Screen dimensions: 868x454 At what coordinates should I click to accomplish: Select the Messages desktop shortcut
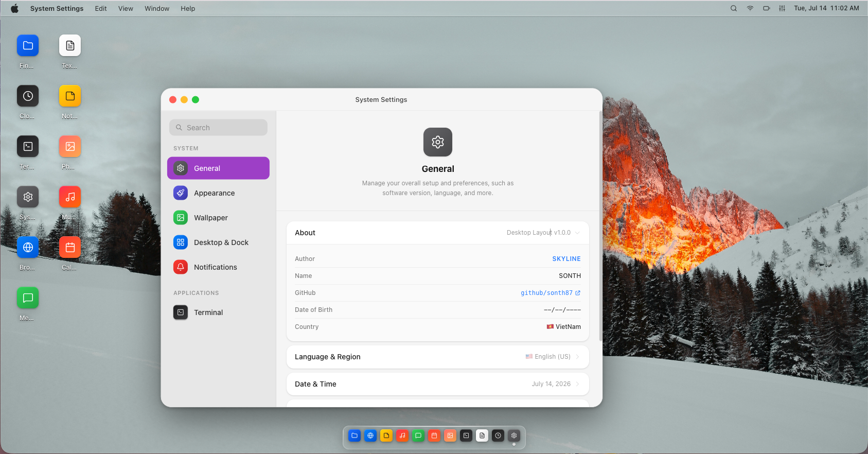28,298
